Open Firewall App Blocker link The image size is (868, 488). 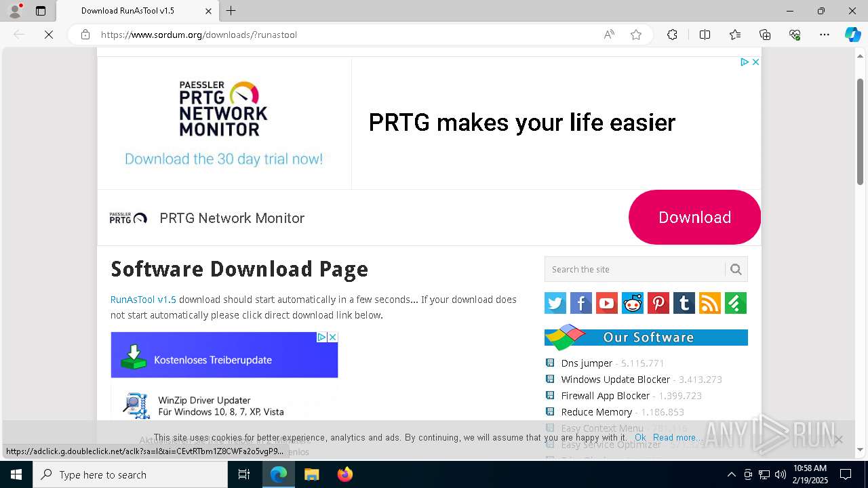tap(605, 396)
